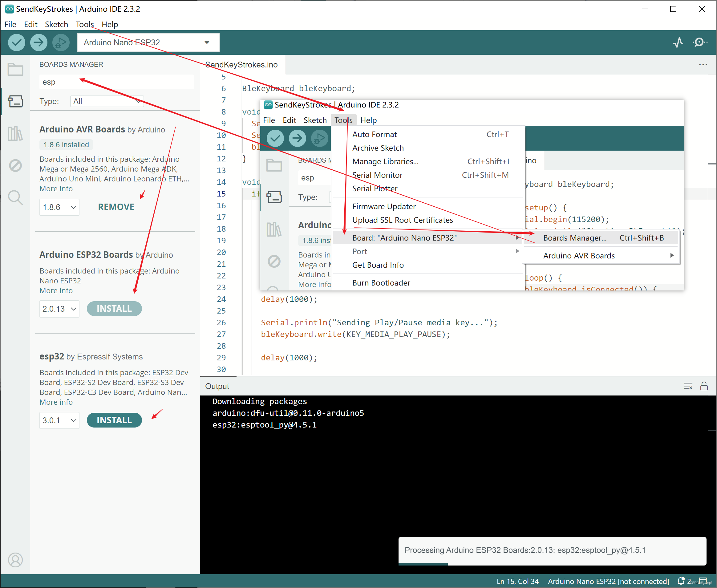
Task: Choose Burn Bootloader in Tools menu
Action: (428, 283)
